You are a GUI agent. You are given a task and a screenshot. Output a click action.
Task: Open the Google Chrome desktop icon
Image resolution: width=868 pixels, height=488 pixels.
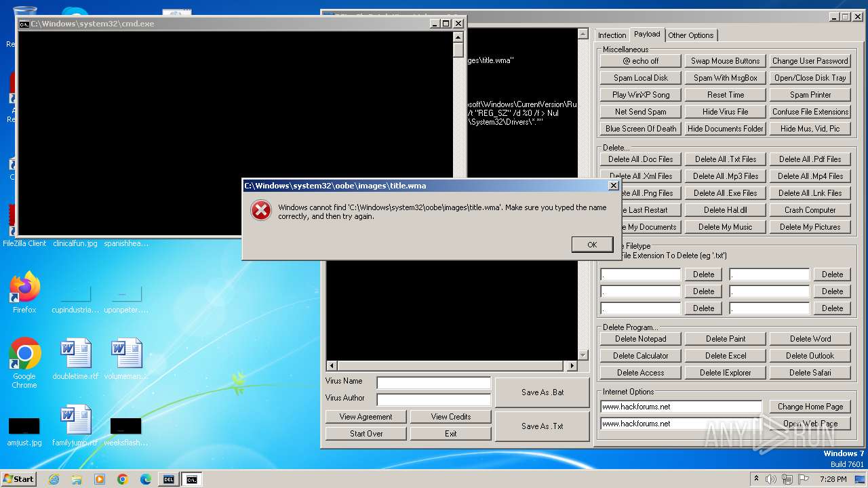click(24, 363)
